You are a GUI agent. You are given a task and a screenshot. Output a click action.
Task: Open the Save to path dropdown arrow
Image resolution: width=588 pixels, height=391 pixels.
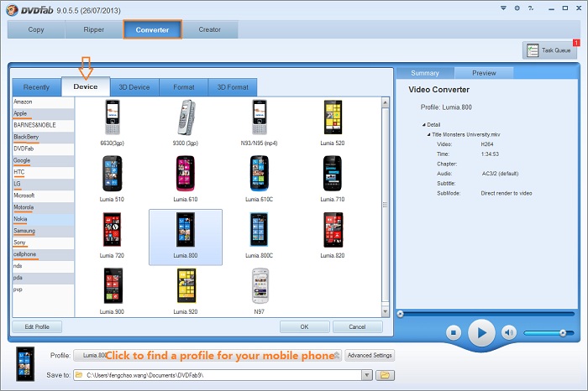tap(367, 375)
